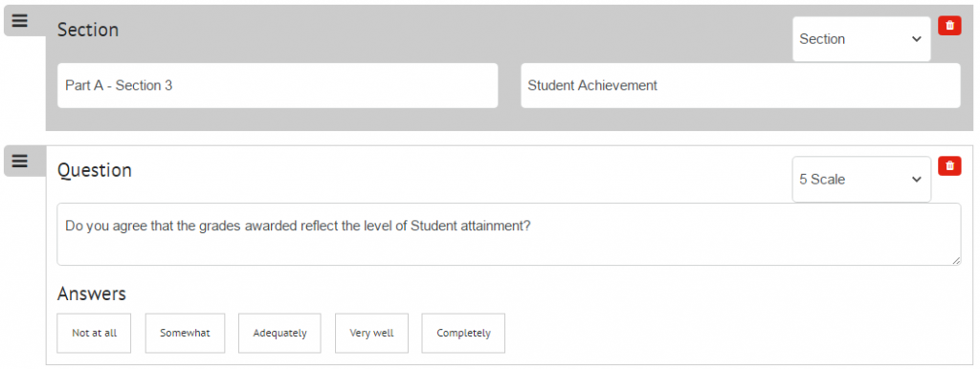Screen dimensions: 980x369
Task: Click the 'Question' block heading
Action: (95, 170)
